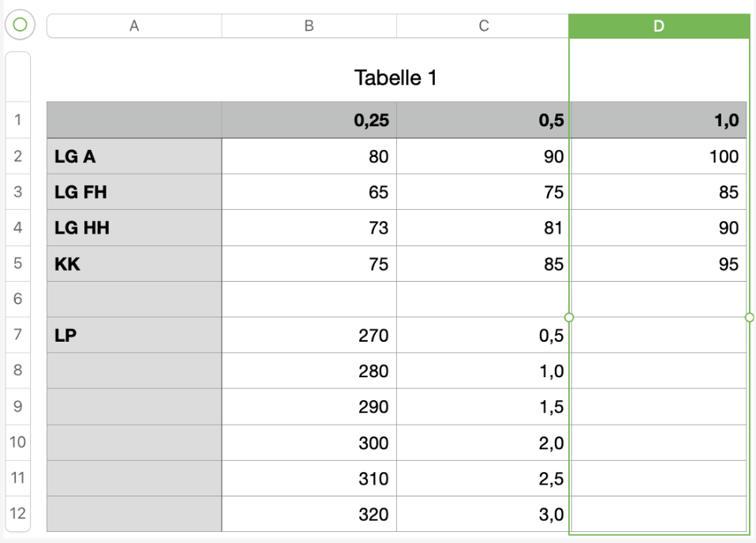Click the table select handle circle
756x543 pixels.
click(x=20, y=25)
